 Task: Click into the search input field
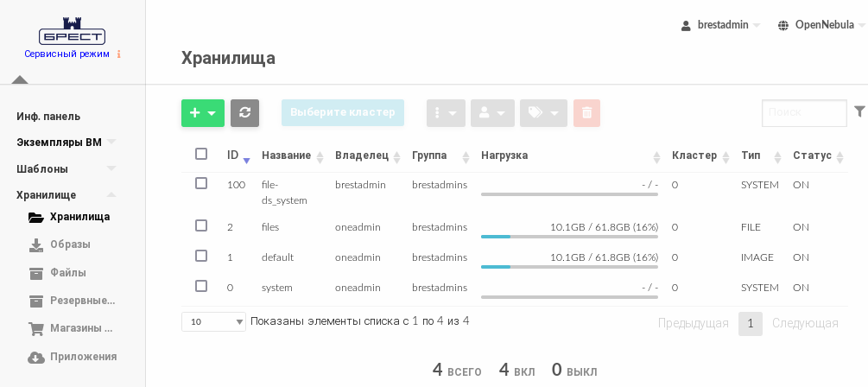803,113
